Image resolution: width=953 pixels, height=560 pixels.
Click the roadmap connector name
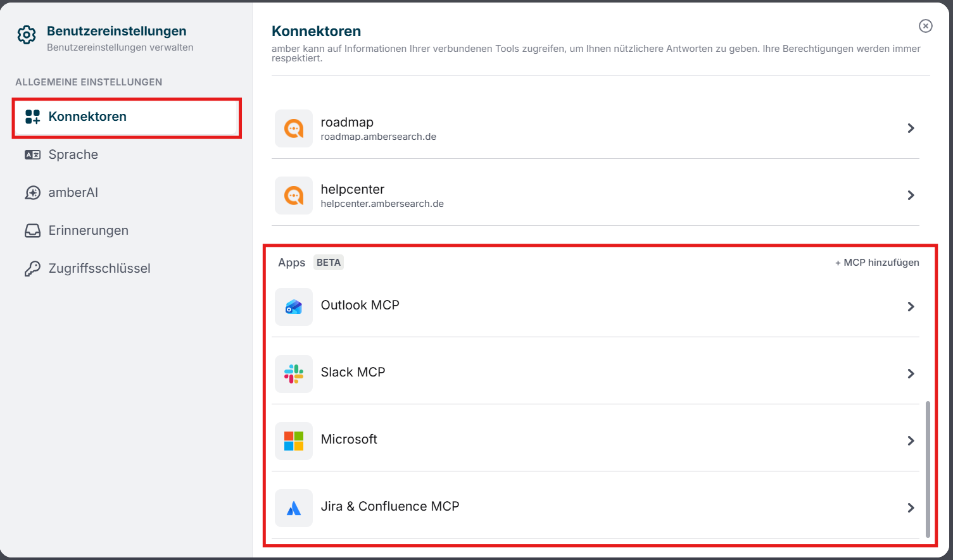[x=347, y=122]
